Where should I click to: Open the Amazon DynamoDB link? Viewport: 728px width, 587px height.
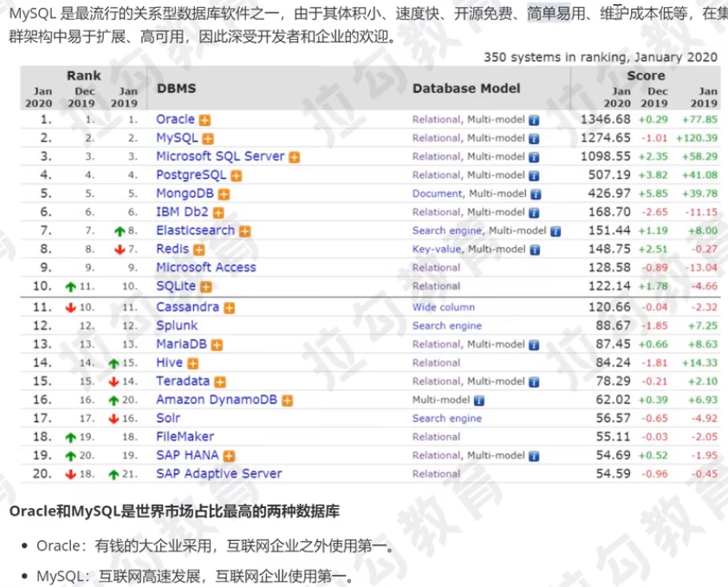pyautogui.click(x=217, y=400)
